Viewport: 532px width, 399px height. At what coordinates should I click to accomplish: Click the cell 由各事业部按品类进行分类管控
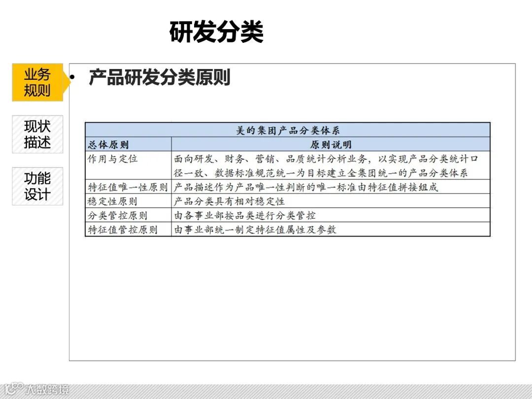point(331,215)
